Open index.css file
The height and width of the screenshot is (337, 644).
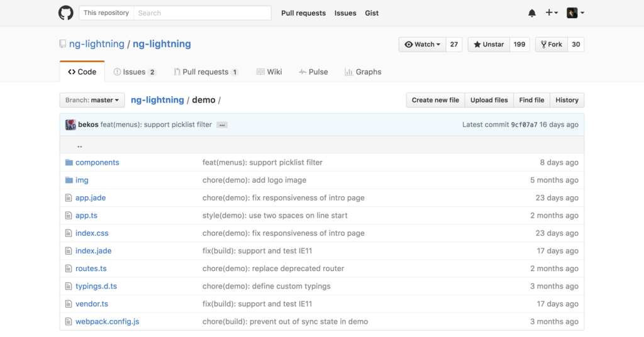(x=92, y=233)
